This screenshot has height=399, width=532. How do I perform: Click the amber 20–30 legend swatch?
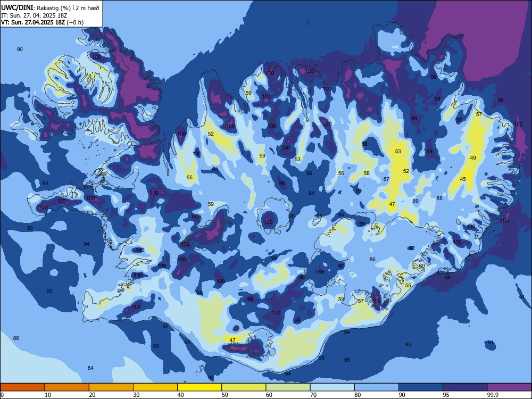pos(111,387)
